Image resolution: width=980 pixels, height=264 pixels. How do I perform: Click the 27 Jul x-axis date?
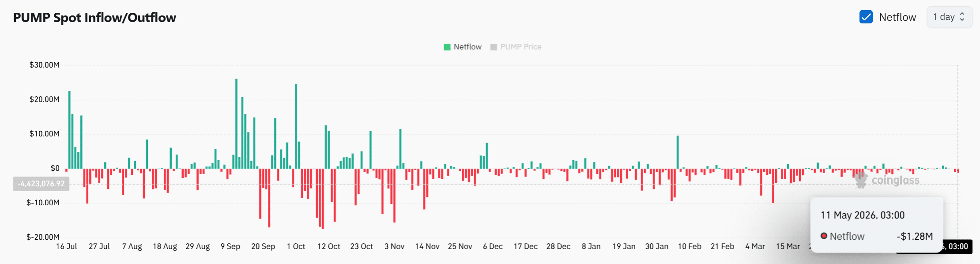click(99, 246)
